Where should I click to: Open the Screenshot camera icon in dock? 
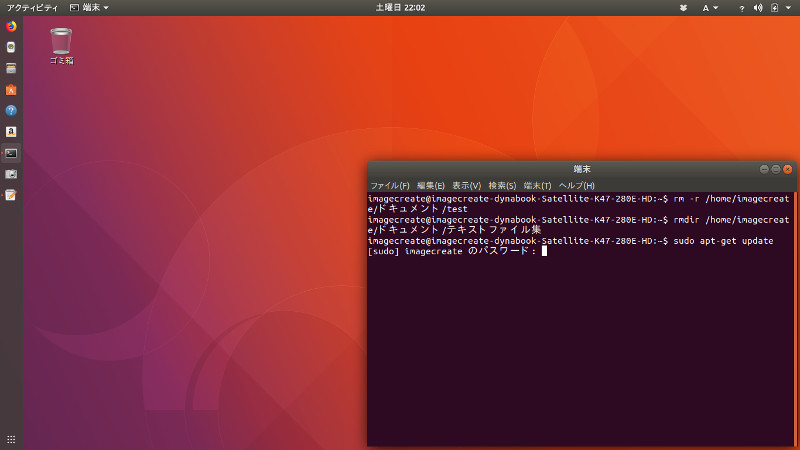point(11,174)
